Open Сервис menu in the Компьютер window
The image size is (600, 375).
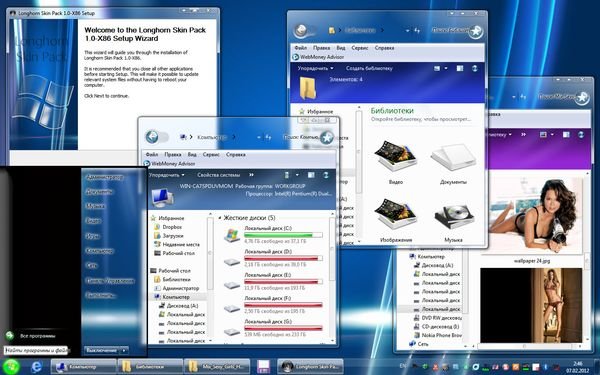[211, 155]
